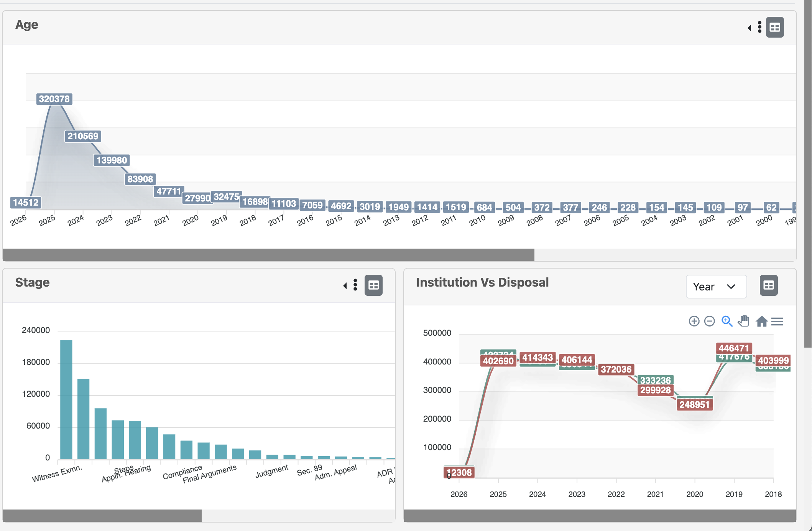812x531 pixels.
Task: Click the 210569 data label for 2024
Action: coord(83,136)
